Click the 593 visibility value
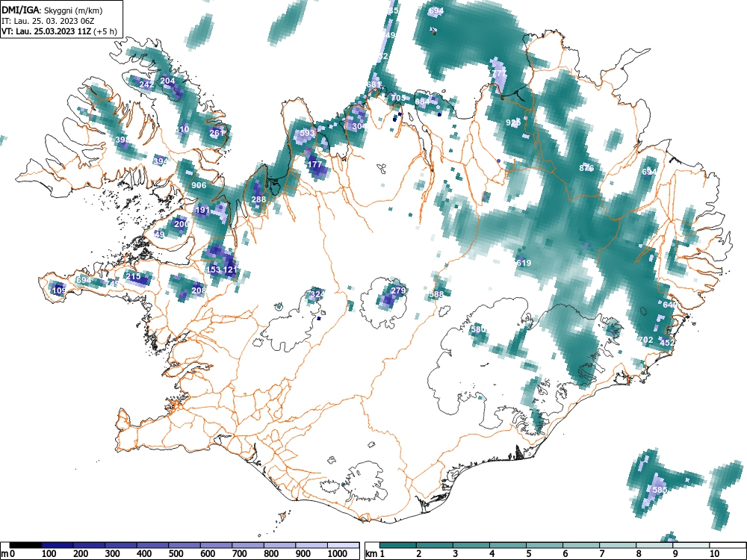Image resolution: width=747 pixels, height=560 pixels. [307, 133]
